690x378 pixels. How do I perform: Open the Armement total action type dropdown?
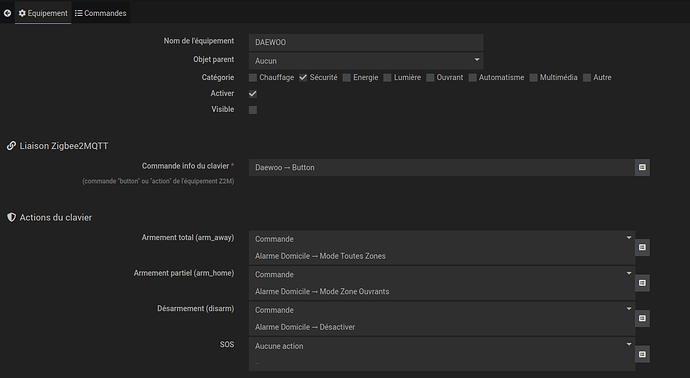click(442, 239)
